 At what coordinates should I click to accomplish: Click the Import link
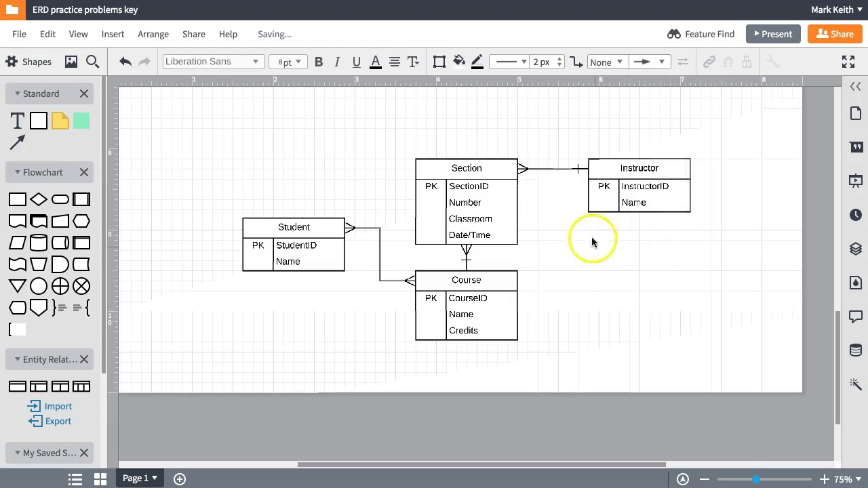(x=50, y=406)
